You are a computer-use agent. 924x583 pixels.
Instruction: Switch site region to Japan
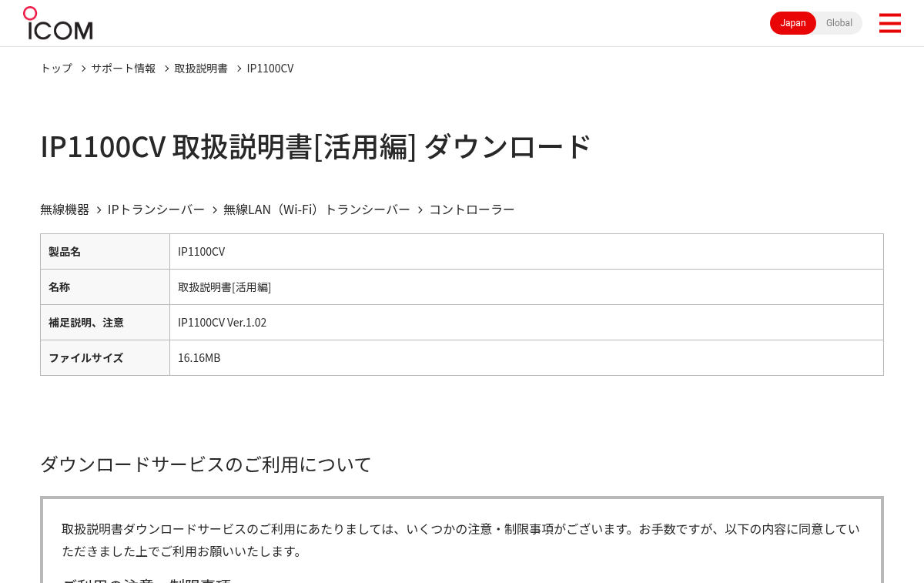(793, 23)
